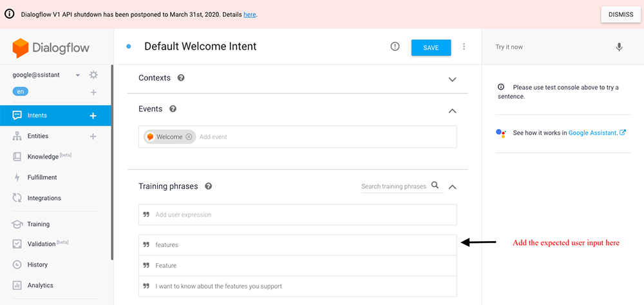Image resolution: width=644 pixels, height=305 pixels.
Task: Click the Dialogflow logo icon
Action: (x=20, y=48)
